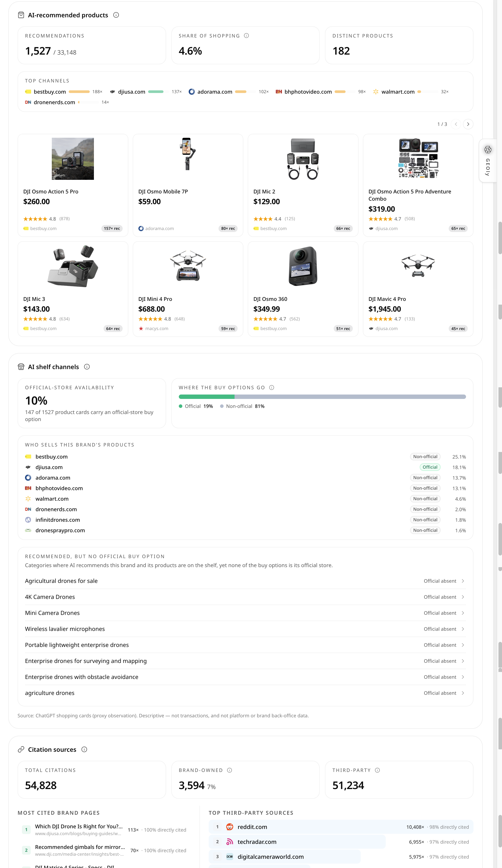Screen dimensions: 502x868
Task: Click the bestbuy.com logo in Top Channels
Action: [28, 92]
